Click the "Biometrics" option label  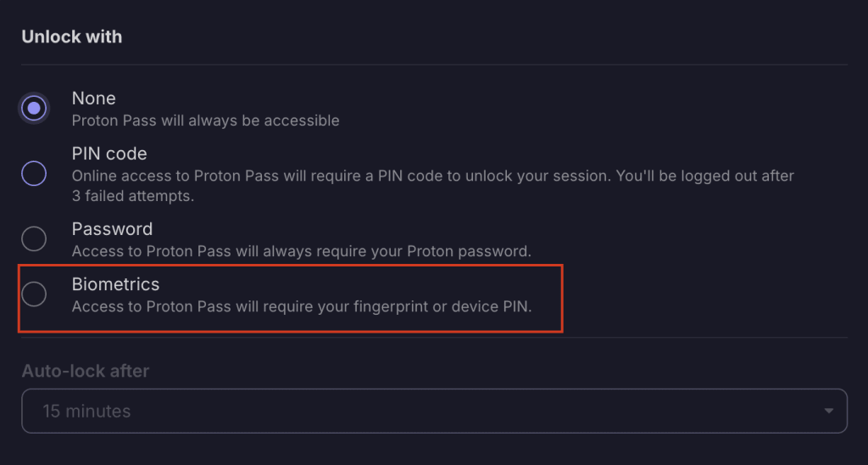click(x=115, y=284)
